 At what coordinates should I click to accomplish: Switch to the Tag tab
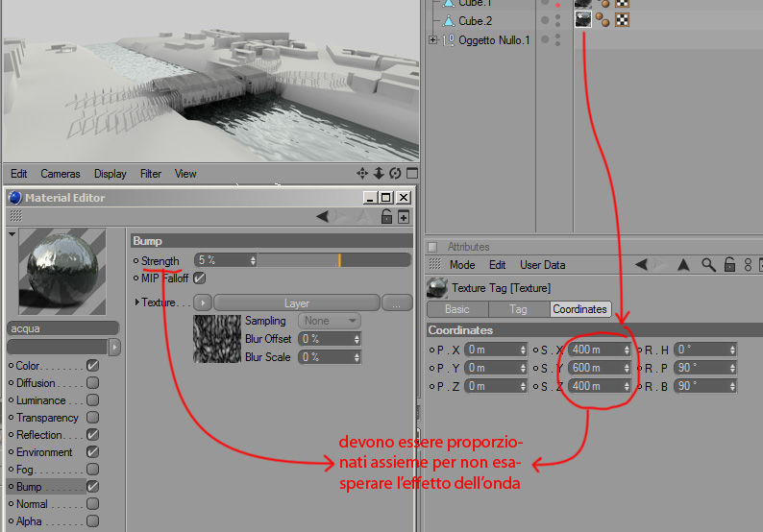coord(518,309)
